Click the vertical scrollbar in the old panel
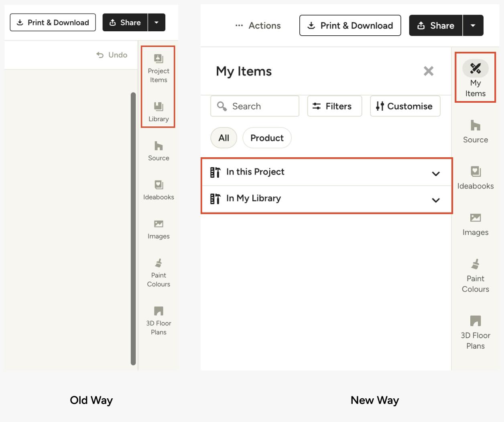The height and width of the screenshot is (422, 504). point(133,229)
